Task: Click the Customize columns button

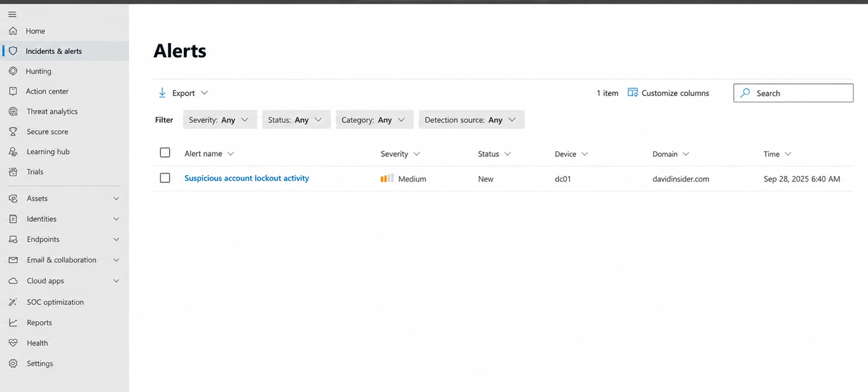Action: (x=668, y=93)
